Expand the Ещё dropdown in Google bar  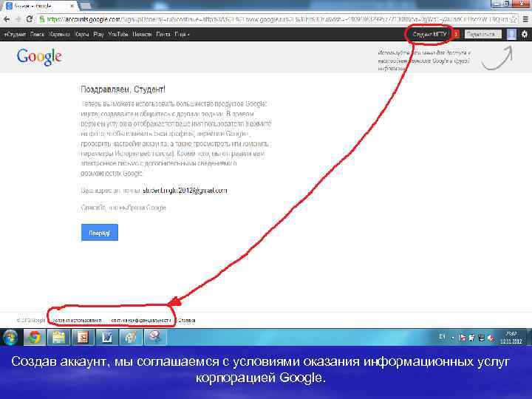pyautogui.click(x=182, y=34)
